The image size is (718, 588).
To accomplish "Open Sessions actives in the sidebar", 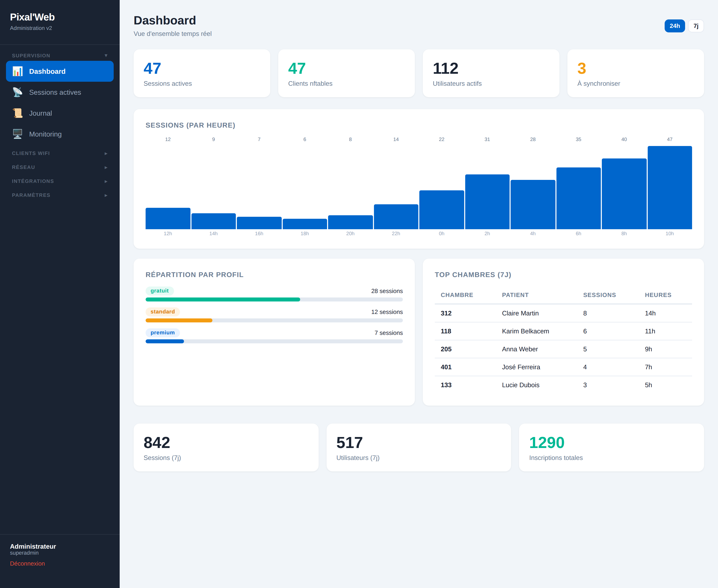I will [x=60, y=92].
